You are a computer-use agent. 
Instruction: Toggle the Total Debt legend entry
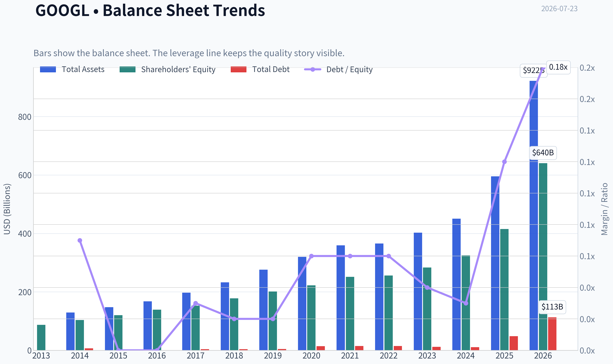(260, 69)
